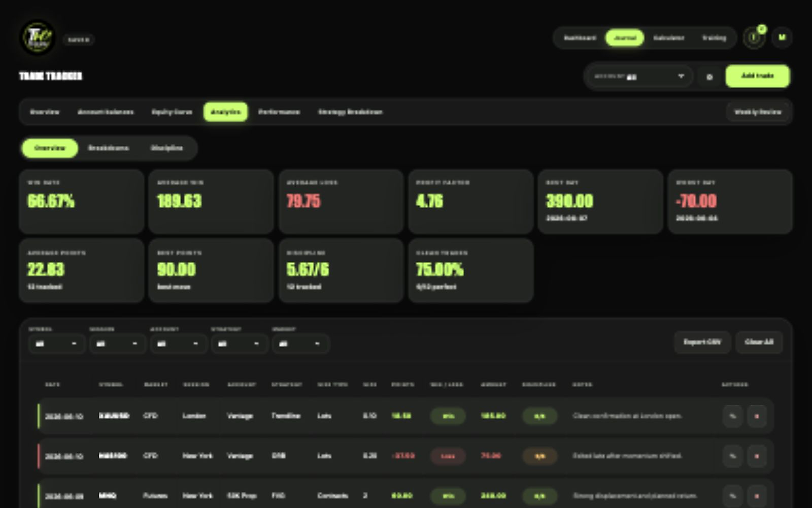The width and height of the screenshot is (812, 508).
Task: Click the 50K Prop account cell
Action: (242, 496)
